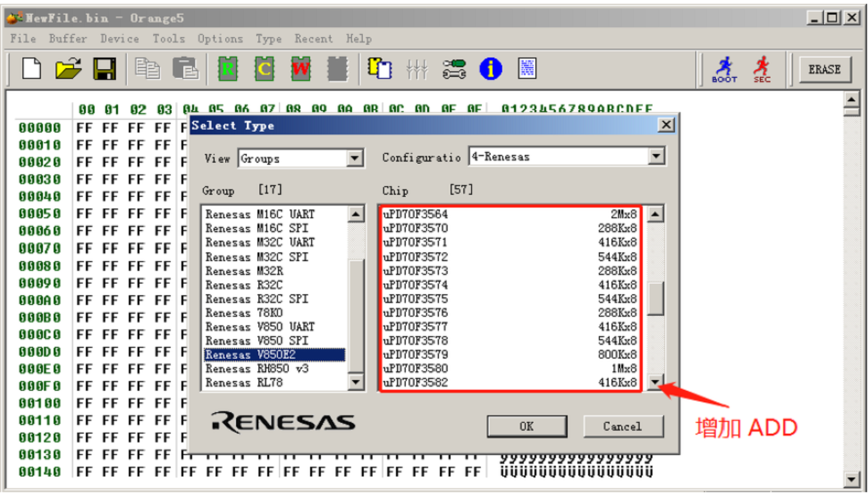This screenshot has height=495, width=868.
Task: Select chip uPD70F3577
Action: point(510,326)
